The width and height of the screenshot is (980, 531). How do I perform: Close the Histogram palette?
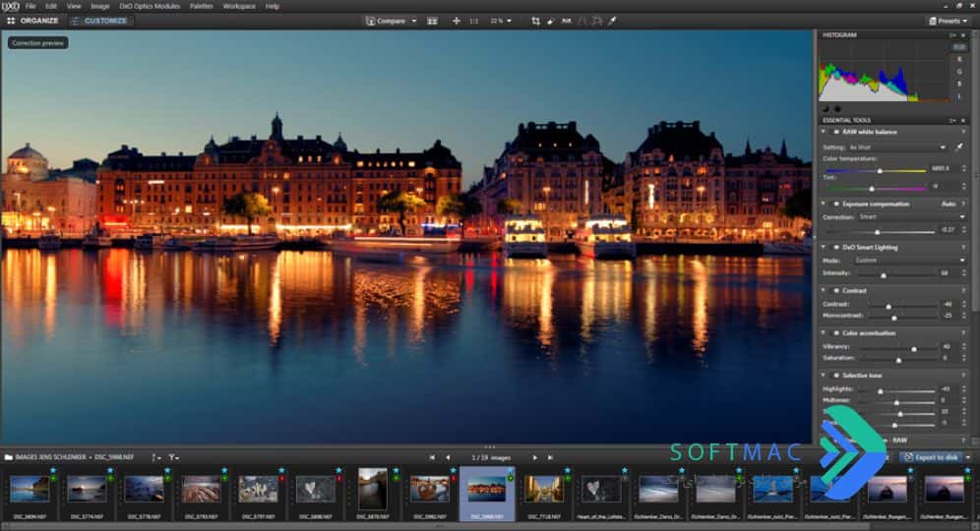click(963, 35)
